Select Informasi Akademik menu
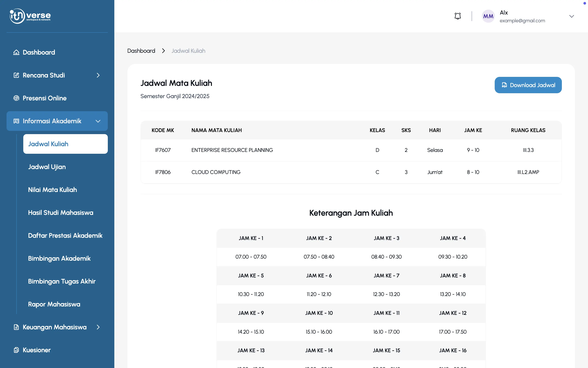The image size is (588, 368). point(57,121)
